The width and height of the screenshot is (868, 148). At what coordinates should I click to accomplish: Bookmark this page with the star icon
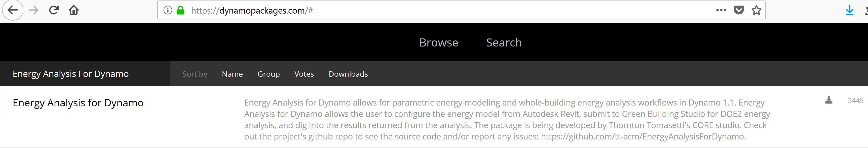pos(756,10)
